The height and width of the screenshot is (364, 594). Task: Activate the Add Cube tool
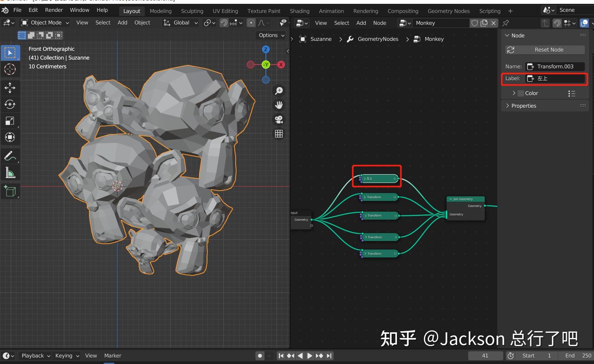(x=10, y=191)
